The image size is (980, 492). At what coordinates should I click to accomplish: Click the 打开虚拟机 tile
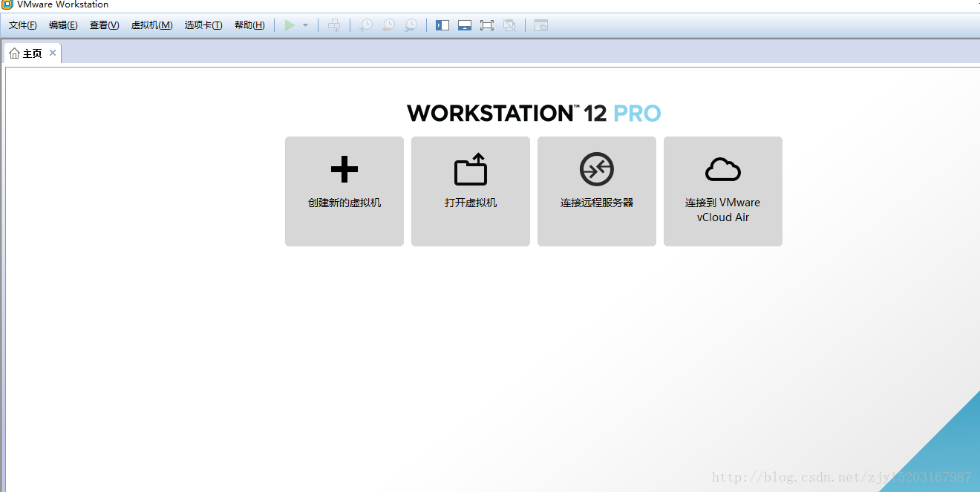pos(471,191)
